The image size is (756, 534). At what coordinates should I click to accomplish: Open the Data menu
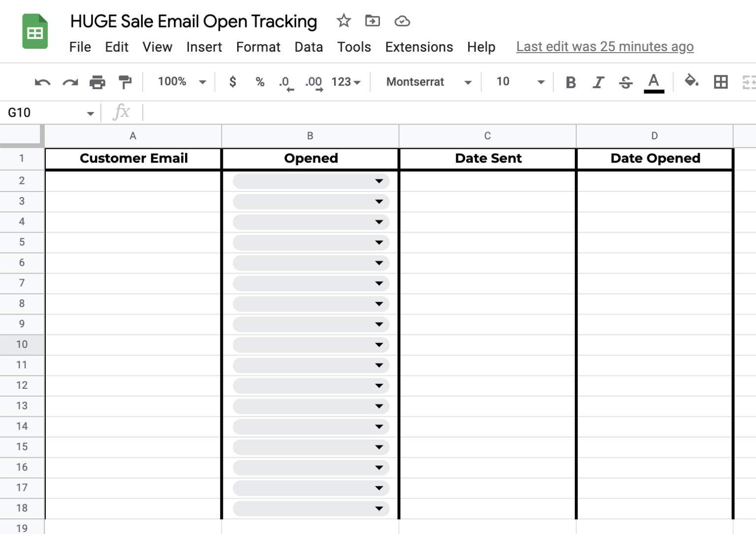pos(309,47)
